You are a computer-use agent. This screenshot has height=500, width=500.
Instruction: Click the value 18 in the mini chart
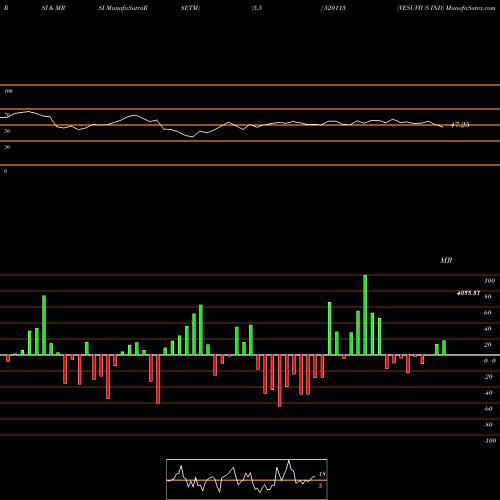click(x=322, y=474)
